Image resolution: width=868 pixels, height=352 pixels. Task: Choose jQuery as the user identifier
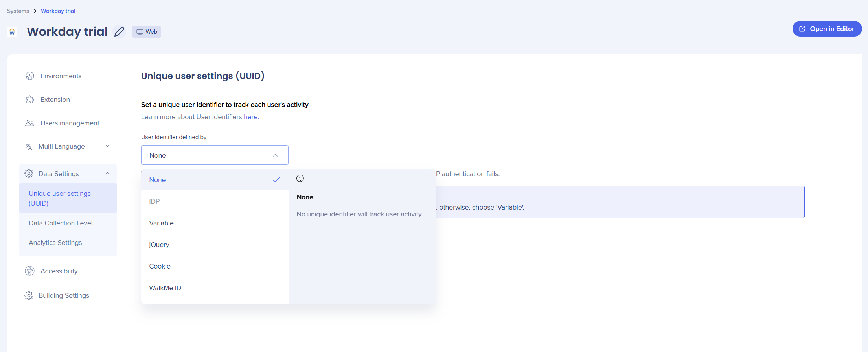pyautogui.click(x=159, y=245)
